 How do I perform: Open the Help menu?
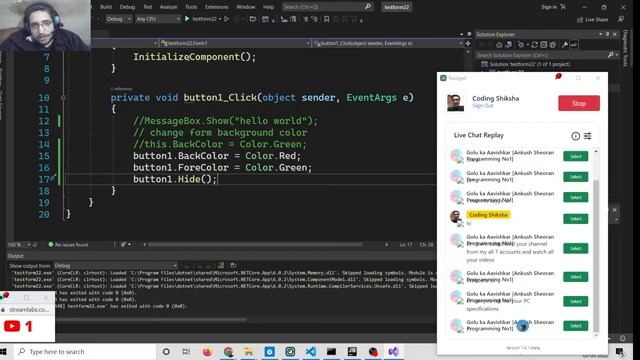(x=269, y=7)
